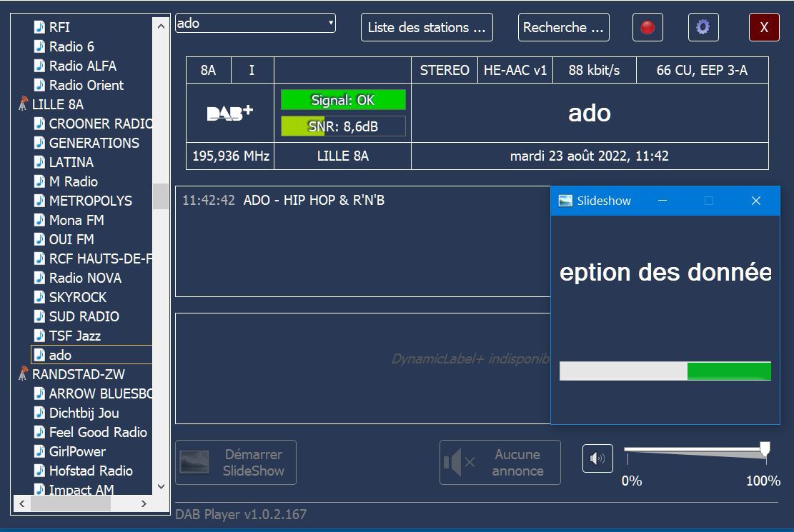This screenshot has width=794, height=532.
Task: Click the note icon beside TSF Jazz
Action: (39, 336)
